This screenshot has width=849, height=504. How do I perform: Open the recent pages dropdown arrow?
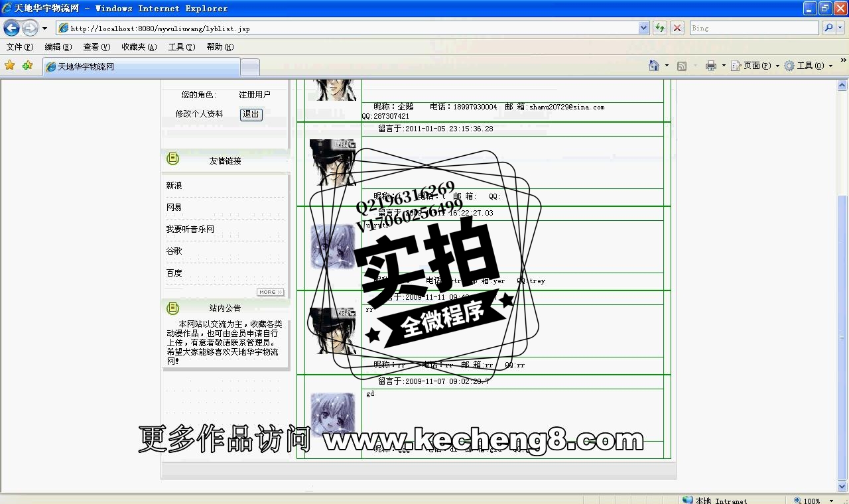(44, 29)
